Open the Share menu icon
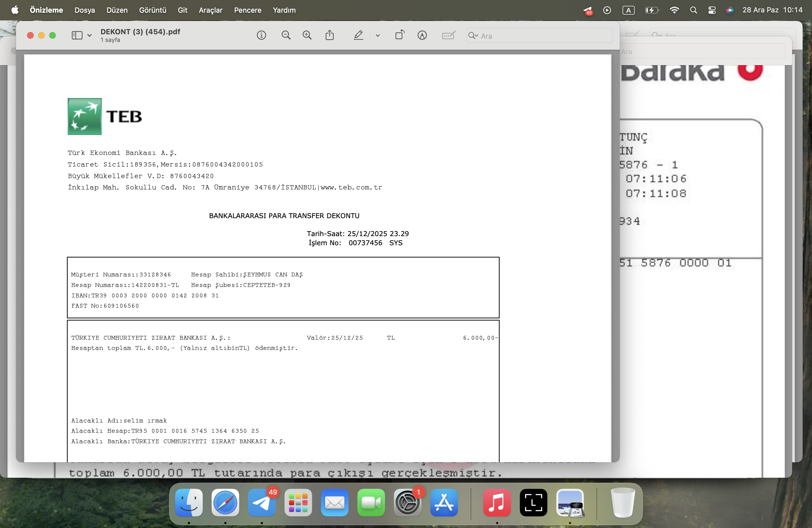Image resolution: width=812 pixels, height=528 pixels. [x=329, y=35]
